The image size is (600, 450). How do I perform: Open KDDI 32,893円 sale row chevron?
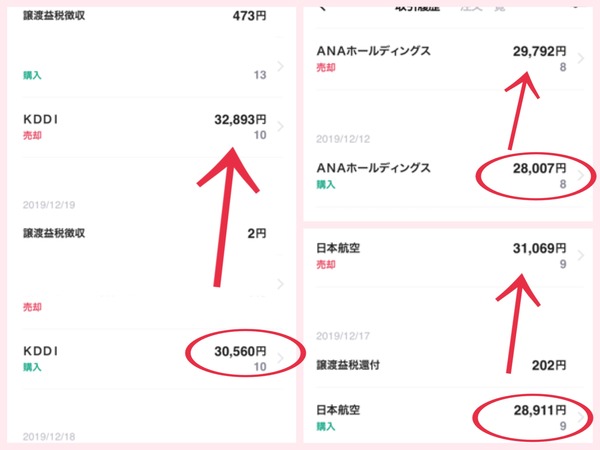point(280,127)
